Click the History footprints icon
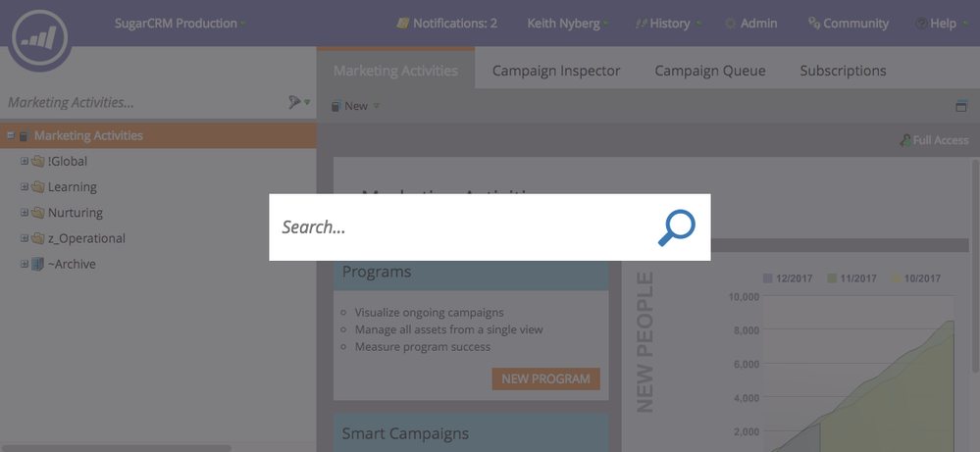The image size is (980, 452). [x=641, y=24]
